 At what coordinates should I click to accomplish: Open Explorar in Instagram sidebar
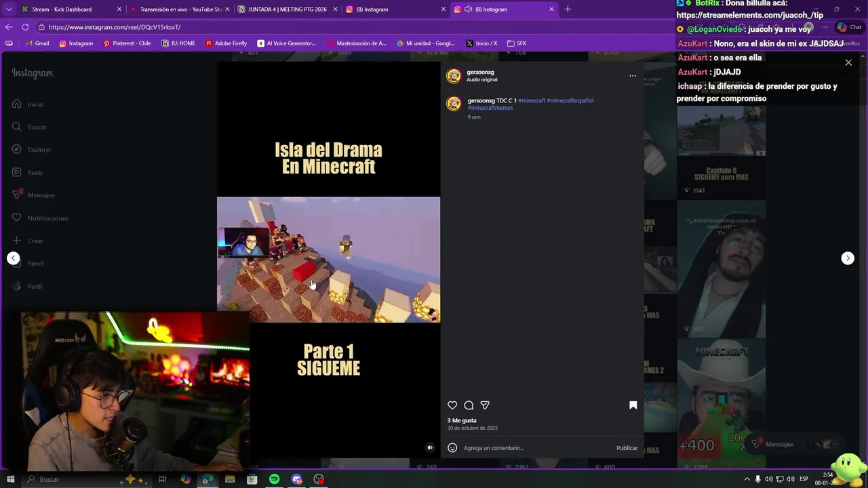pos(32,150)
